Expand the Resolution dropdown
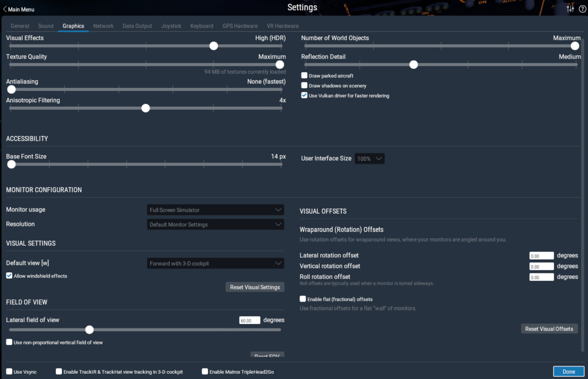Screen dimensions: 588x379 pyautogui.click(x=216, y=225)
